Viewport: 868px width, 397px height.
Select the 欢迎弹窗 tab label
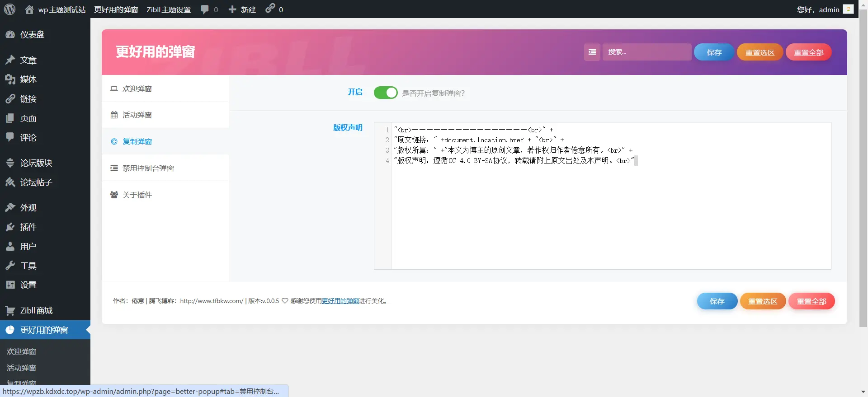coord(137,89)
